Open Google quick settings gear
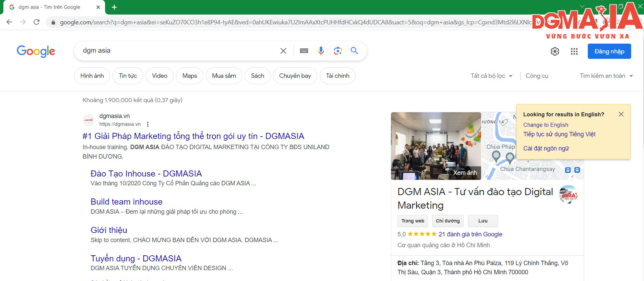 click(555, 51)
